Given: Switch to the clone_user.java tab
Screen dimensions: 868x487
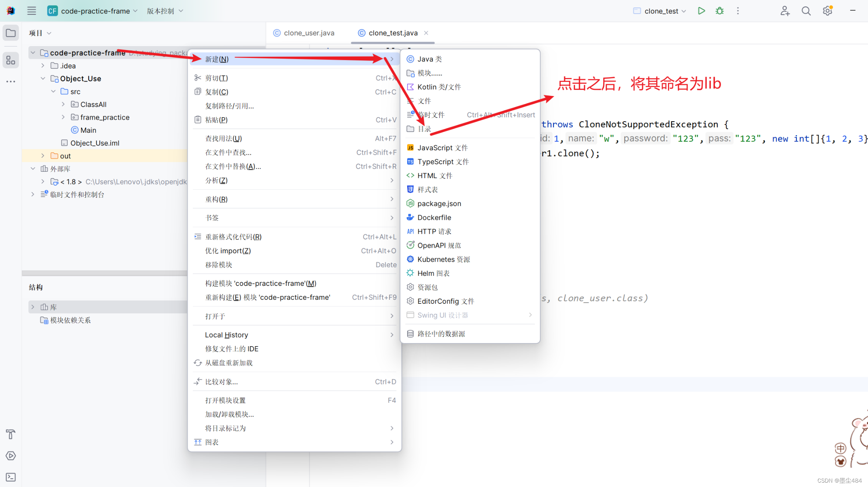Looking at the screenshot, I should 309,33.
